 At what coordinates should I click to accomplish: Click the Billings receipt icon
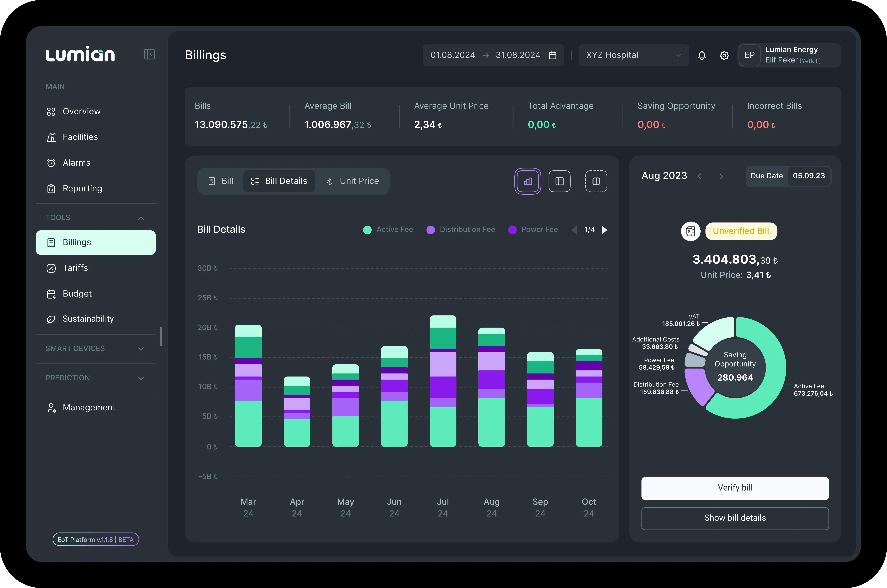point(51,243)
